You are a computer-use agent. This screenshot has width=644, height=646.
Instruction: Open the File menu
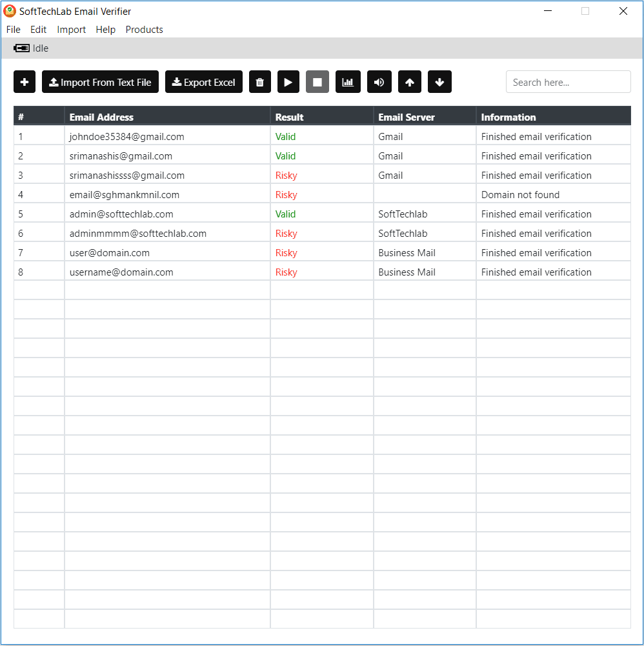tap(13, 30)
